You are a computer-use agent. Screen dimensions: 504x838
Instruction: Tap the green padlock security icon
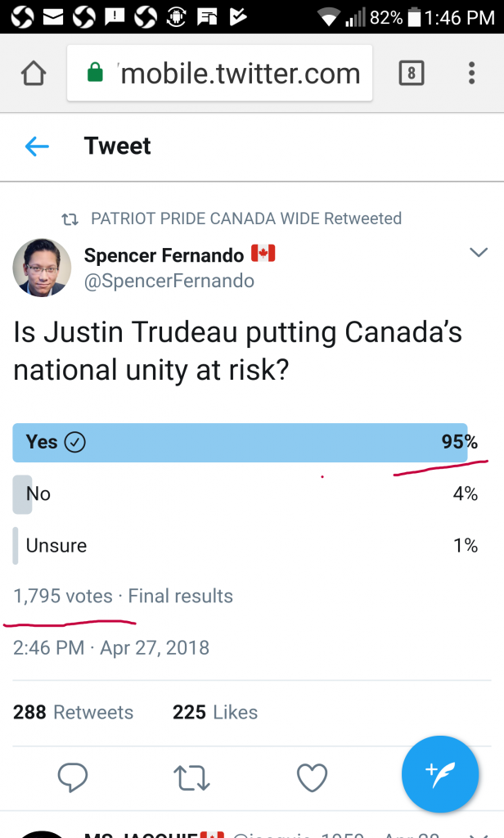tap(96, 74)
